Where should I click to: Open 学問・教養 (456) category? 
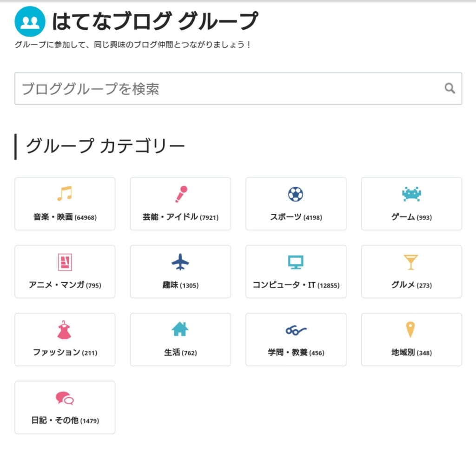pyautogui.click(x=296, y=340)
